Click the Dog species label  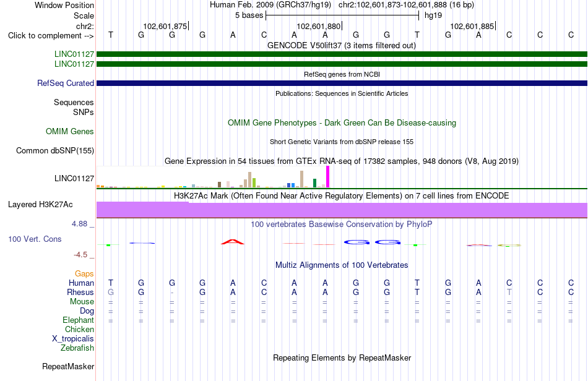tap(87, 311)
